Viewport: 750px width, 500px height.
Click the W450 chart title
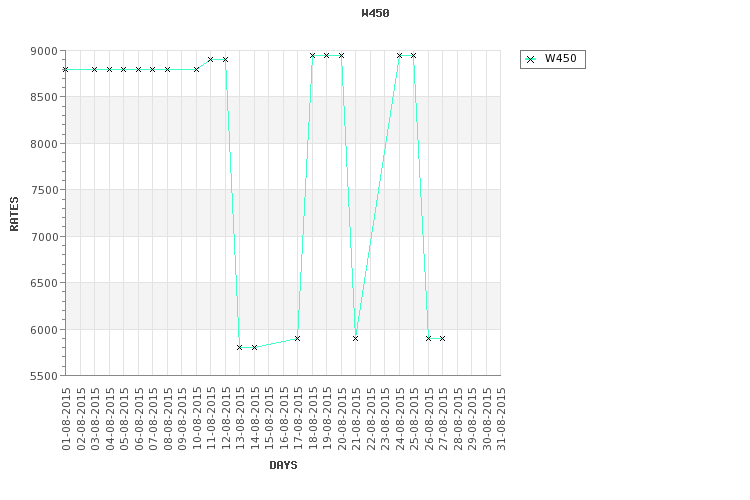pyautogui.click(x=375, y=13)
